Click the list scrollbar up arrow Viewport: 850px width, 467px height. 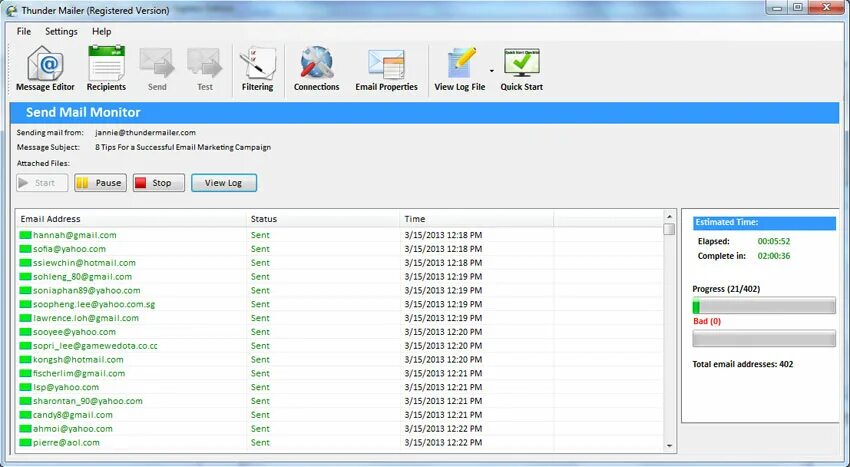click(669, 216)
